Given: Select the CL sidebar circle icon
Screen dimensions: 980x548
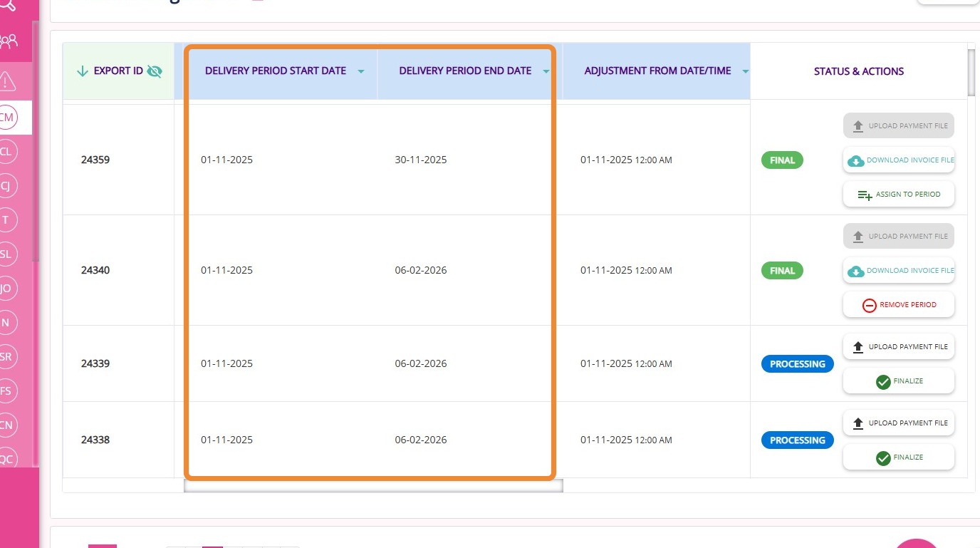Looking at the screenshot, I should pos(6,151).
